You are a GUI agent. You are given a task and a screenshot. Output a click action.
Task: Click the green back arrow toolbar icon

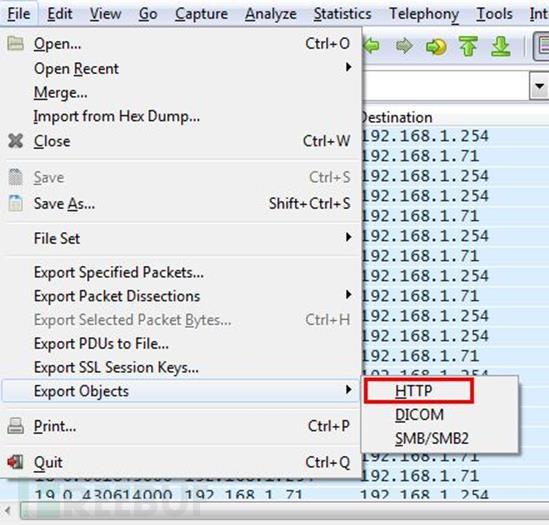(x=372, y=46)
